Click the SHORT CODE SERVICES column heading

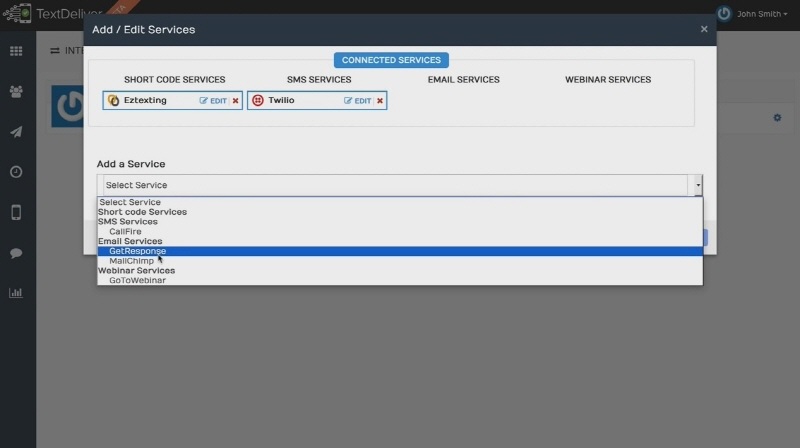(174, 80)
